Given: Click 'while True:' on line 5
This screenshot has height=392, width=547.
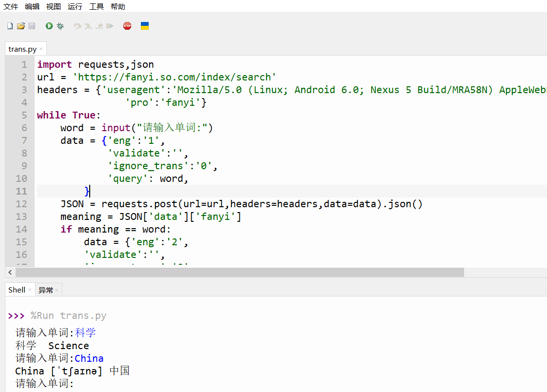Looking at the screenshot, I should click(x=69, y=115).
